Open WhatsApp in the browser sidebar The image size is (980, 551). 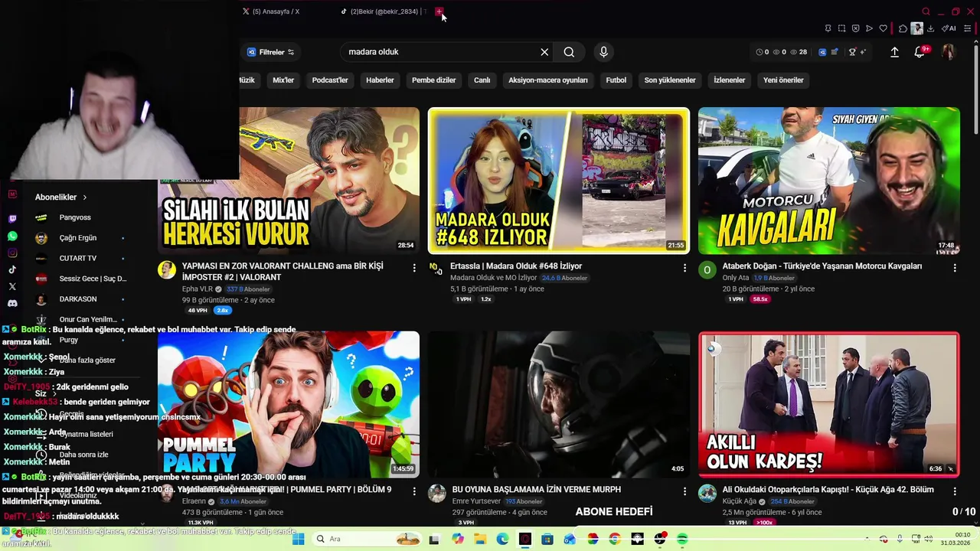click(12, 236)
